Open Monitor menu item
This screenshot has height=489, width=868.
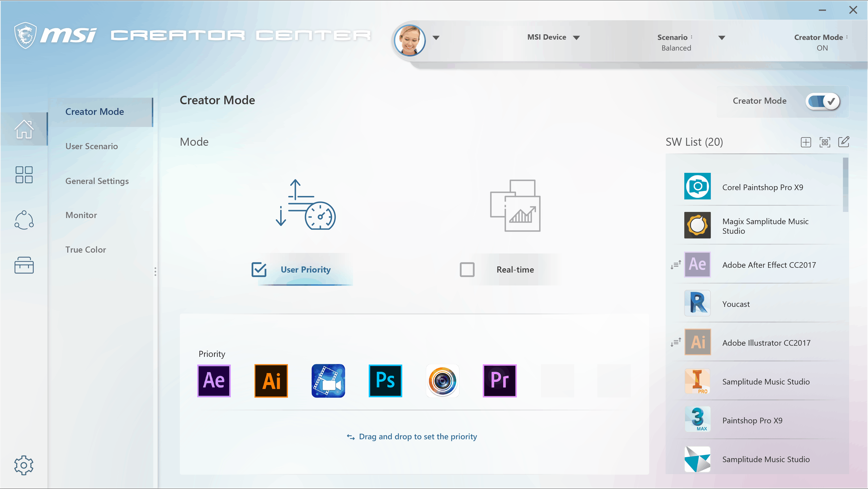click(x=81, y=215)
